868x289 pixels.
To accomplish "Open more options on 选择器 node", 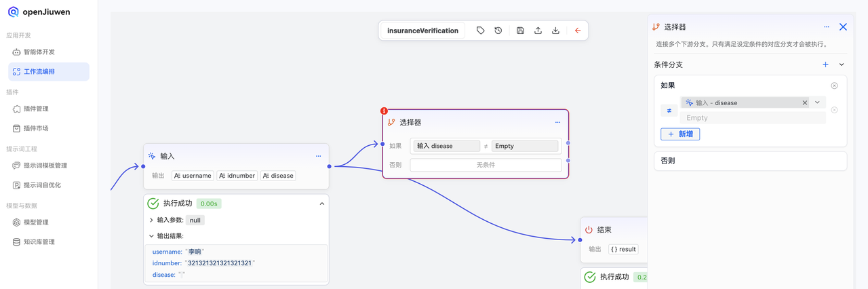I will (557, 122).
